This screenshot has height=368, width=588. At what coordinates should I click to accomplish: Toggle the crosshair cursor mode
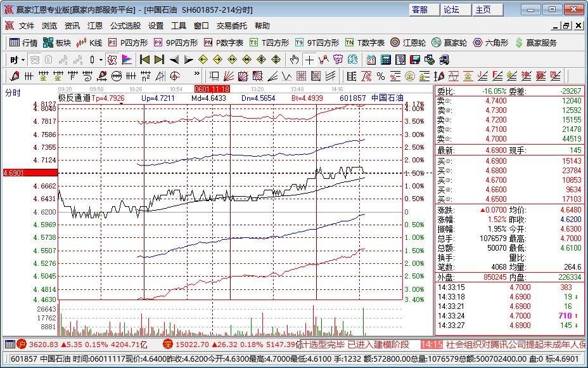coord(309,60)
